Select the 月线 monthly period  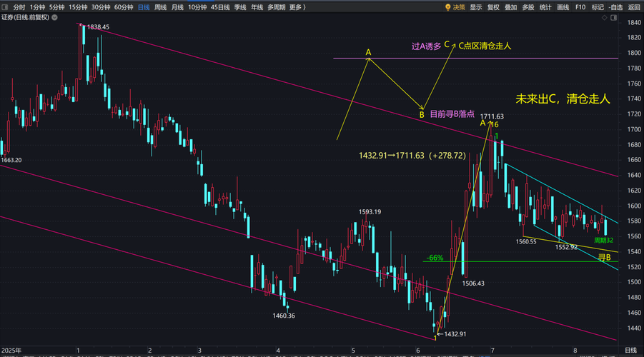177,7
